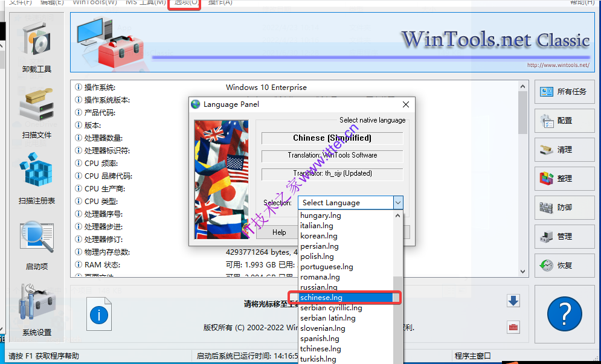Click the big blue question mark help icon
Screen dimensions: 601x364
click(565, 314)
